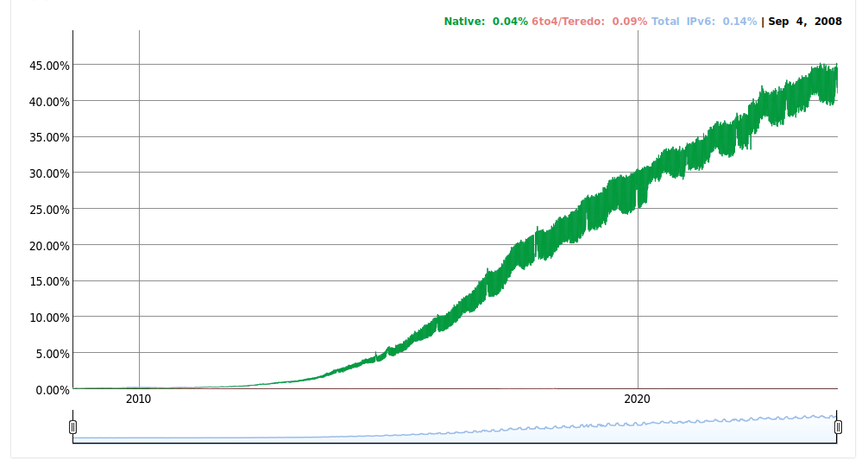The width and height of the screenshot is (868, 472).
Task: Click the 10.00% y-axis label
Action: tap(49, 318)
